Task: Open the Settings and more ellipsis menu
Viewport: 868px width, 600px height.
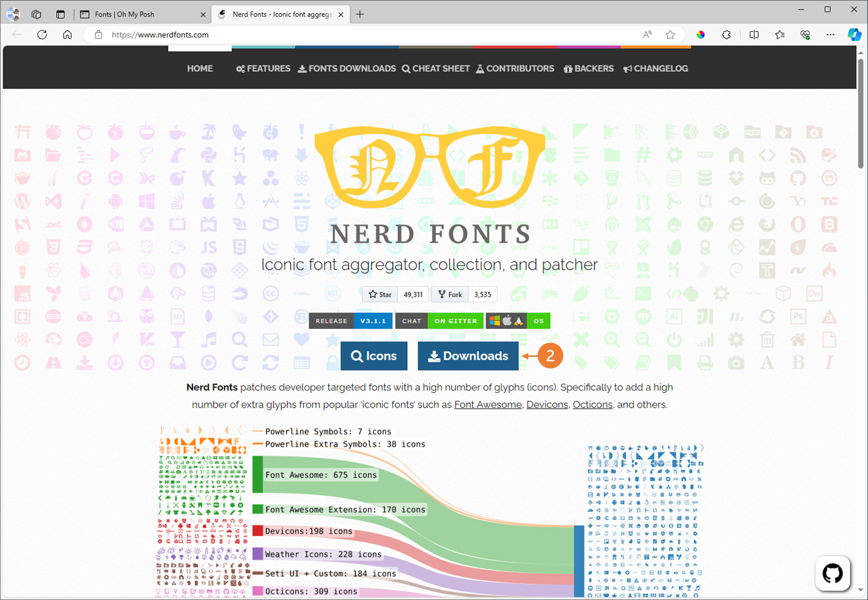Action: tap(830, 35)
